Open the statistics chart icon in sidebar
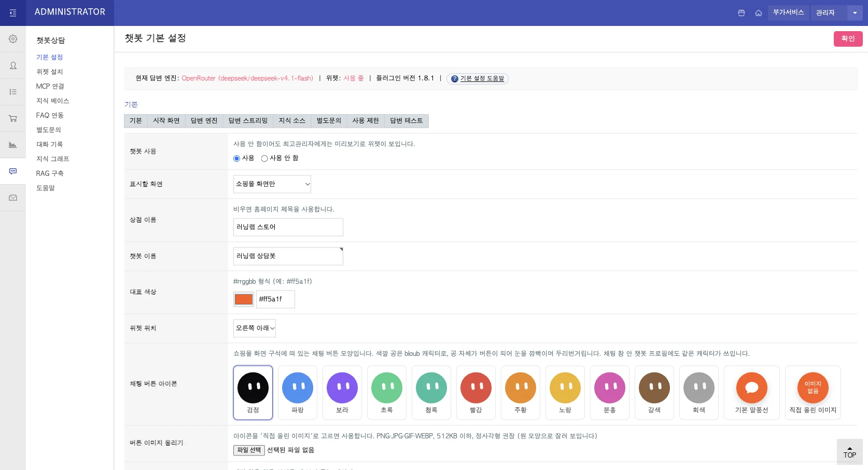This screenshot has width=868, height=470. click(13, 145)
